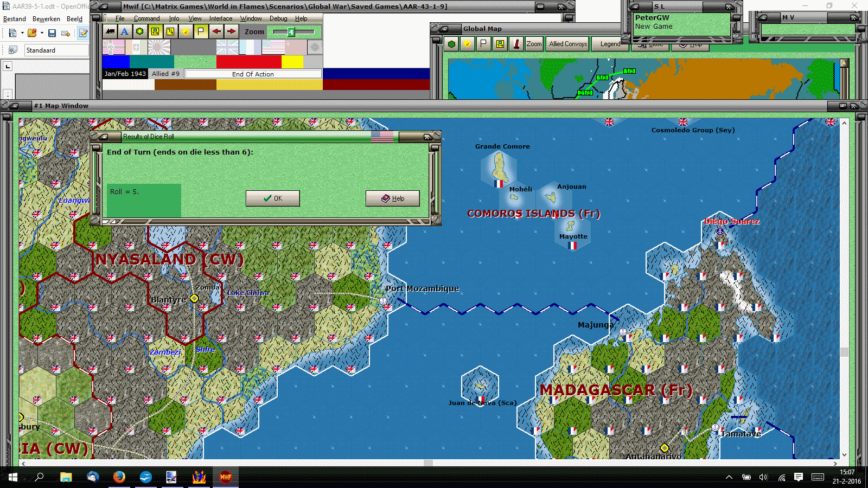The height and width of the screenshot is (488, 868).
Task: Open the Bewerken menu in OpenOffice
Action: [x=46, y=19]
